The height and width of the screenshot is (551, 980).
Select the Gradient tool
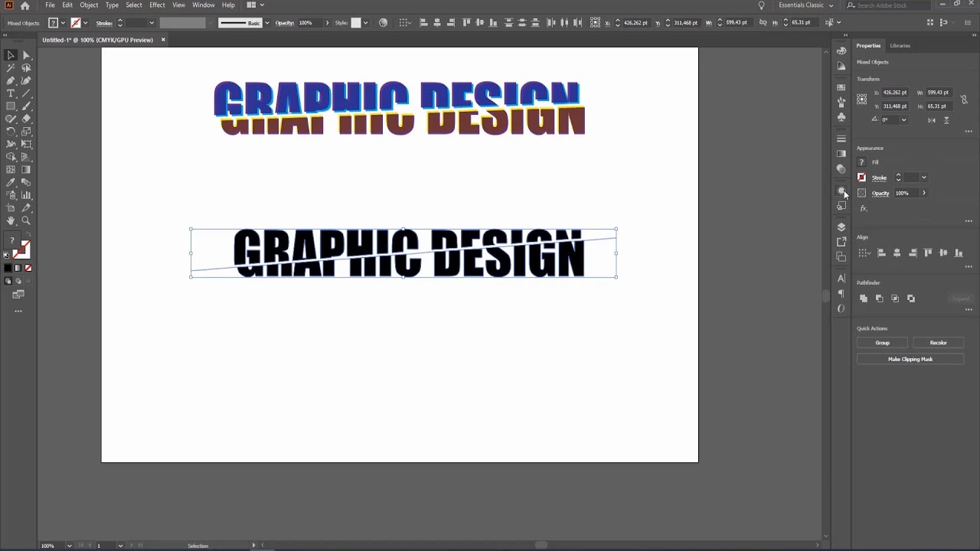[x=26, y=170]
